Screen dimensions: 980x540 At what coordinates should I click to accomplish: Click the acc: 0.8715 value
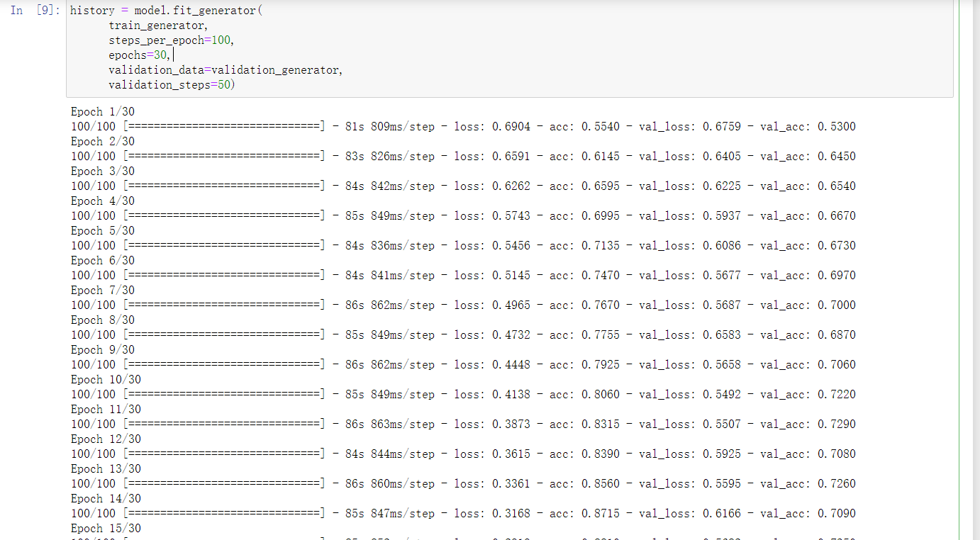pos(584,514)
